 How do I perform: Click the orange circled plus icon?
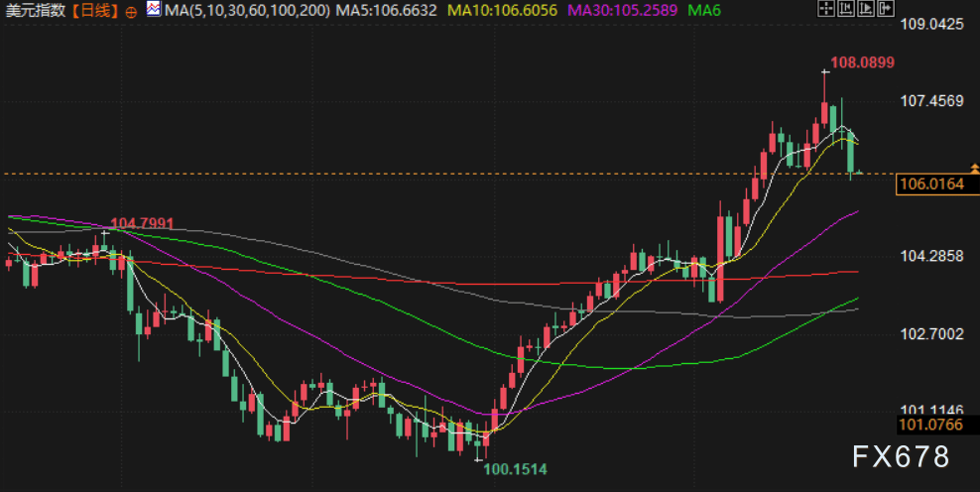pos(131,12)
